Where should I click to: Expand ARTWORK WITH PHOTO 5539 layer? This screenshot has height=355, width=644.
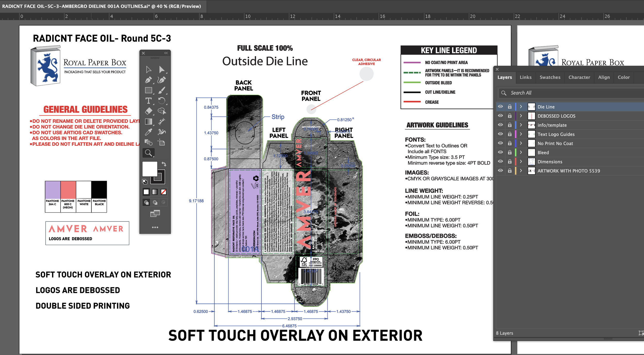(x=521, y=171)
